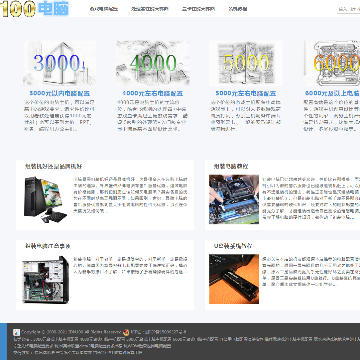The image size is (360, 360).
Task: Click the 100电脑 site logo
Action: pos(35,8)
